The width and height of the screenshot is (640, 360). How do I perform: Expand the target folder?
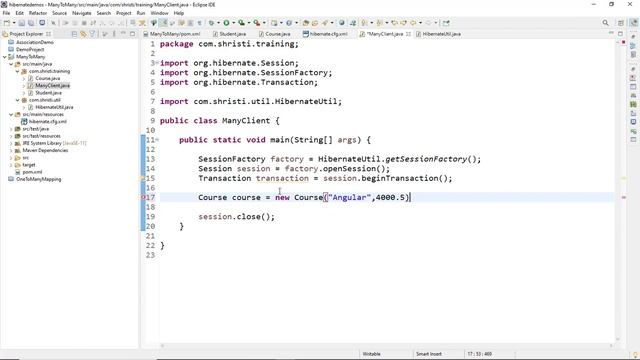pyautogui.click(x=11, y=165)
